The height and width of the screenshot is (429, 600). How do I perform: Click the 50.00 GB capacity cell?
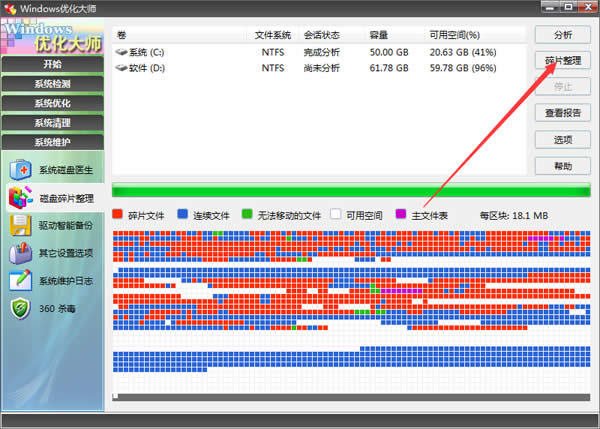[389, 52]
